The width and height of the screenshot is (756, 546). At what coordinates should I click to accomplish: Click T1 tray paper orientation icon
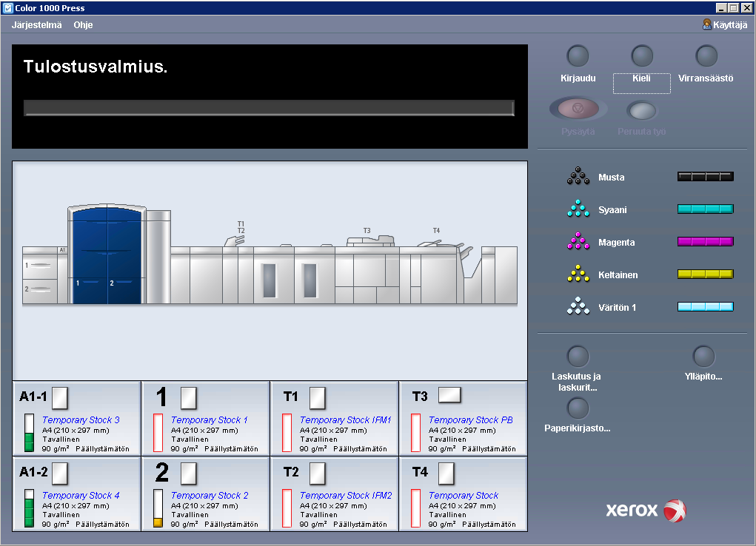(317, 398)
